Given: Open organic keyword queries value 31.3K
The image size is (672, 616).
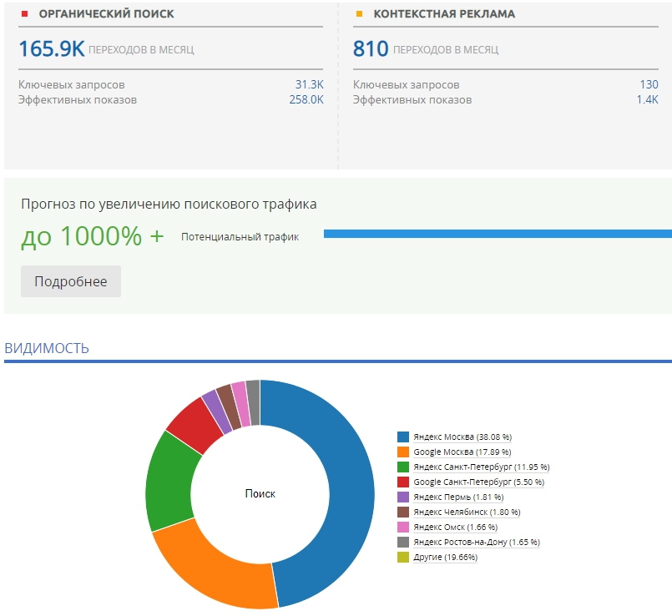Looking at the screenshot, I should coord(309,84).
